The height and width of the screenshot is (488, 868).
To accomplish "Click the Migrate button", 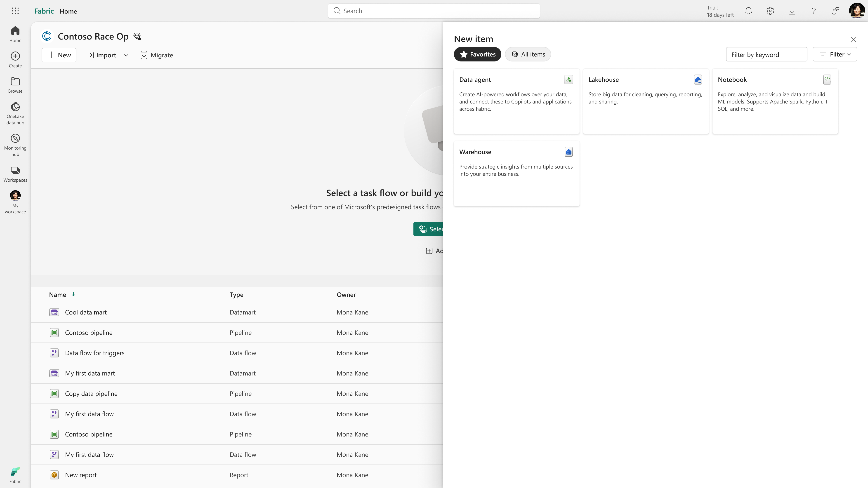I will (x=157, y=55).
